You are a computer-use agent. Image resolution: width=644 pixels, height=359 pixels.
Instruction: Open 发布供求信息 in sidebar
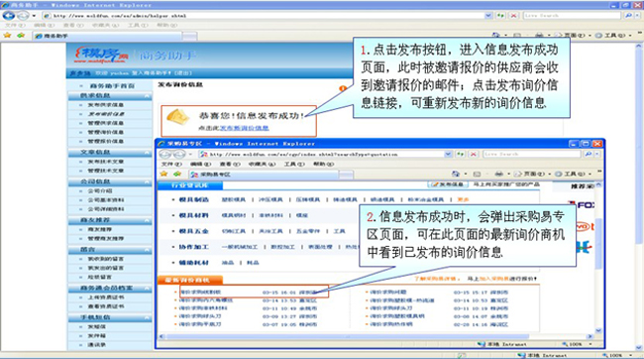click(x=106, y=105)
